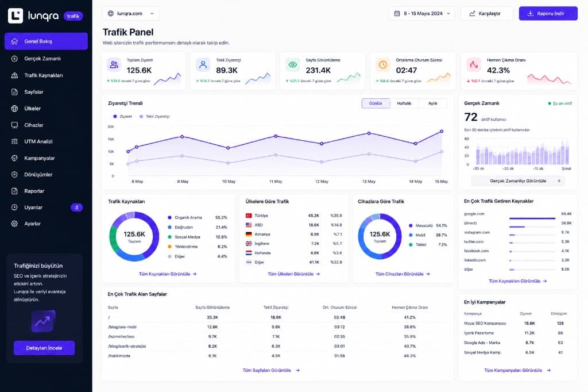Open Tüm Sayfaları Görüntüle link
The image size is (588, 392).
(x=271, y=370)
